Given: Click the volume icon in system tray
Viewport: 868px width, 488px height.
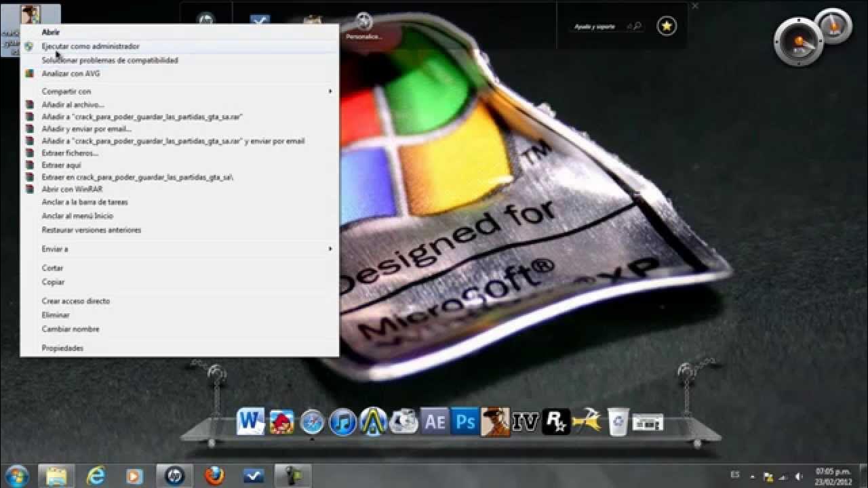Looking at the screenshot, I should 799,476.
